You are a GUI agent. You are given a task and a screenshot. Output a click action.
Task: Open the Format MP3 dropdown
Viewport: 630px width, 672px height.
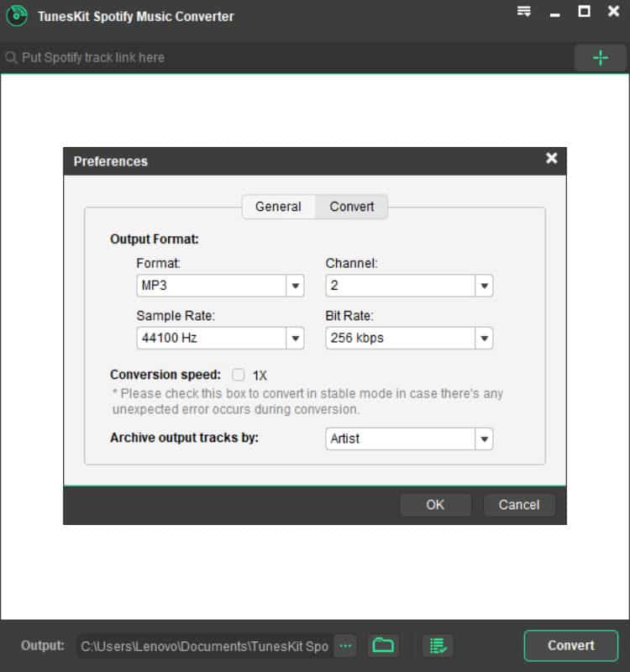coord(220,286)
